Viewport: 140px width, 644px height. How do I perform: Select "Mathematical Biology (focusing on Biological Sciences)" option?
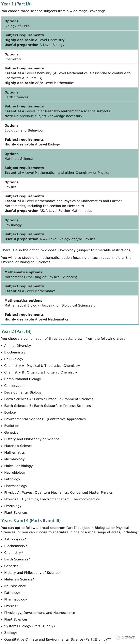pos(50,305)
